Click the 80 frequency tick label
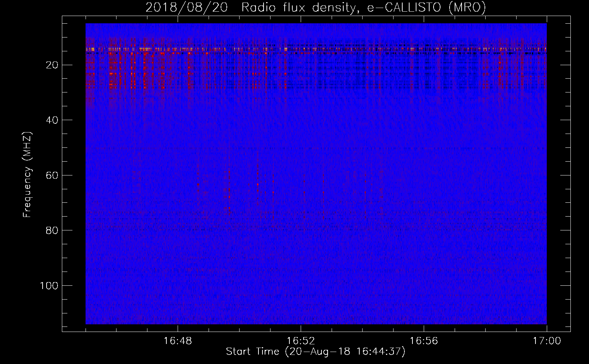The width and height of the screenshot is (589, 364). (52, 230)
